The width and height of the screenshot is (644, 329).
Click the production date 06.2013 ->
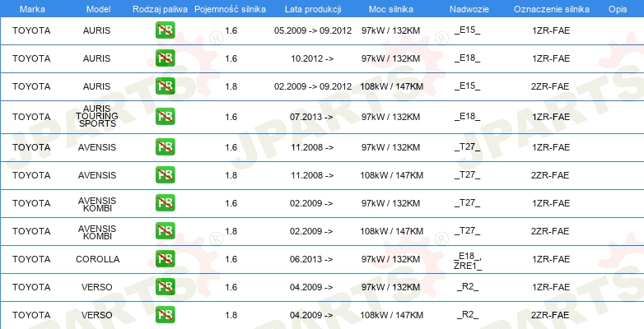tap(311, 259)
